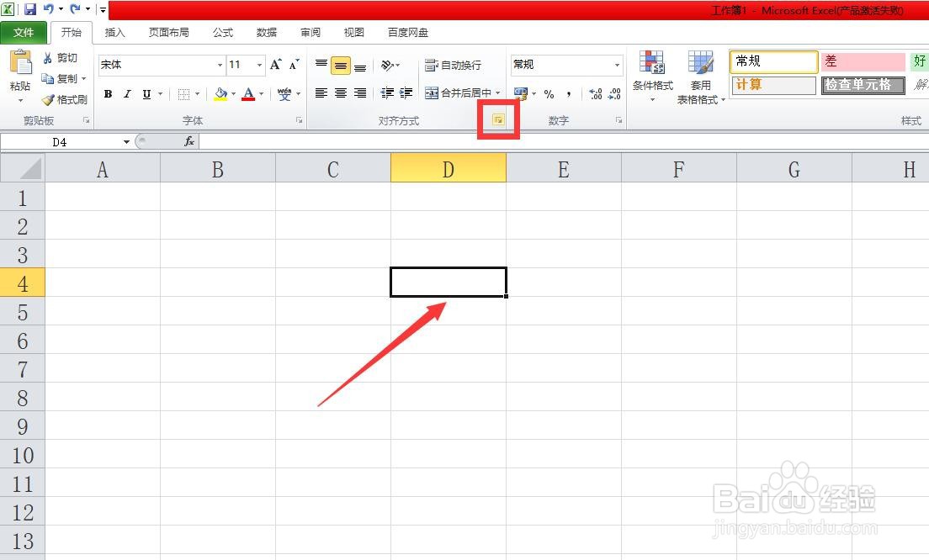Toggle underline formatting
Screen dimensions: 929x560
point(146,93)
